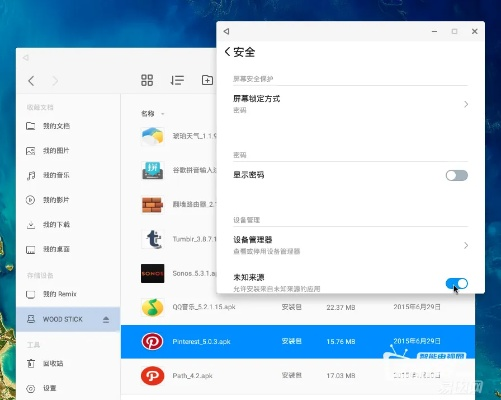Click the brick wall router APK icon
The height and width of the screenshot is (400, 501).
click(x=152, y=205)
